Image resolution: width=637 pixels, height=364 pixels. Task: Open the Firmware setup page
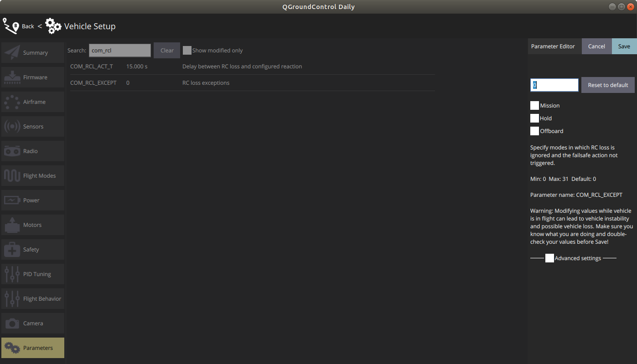33,77
